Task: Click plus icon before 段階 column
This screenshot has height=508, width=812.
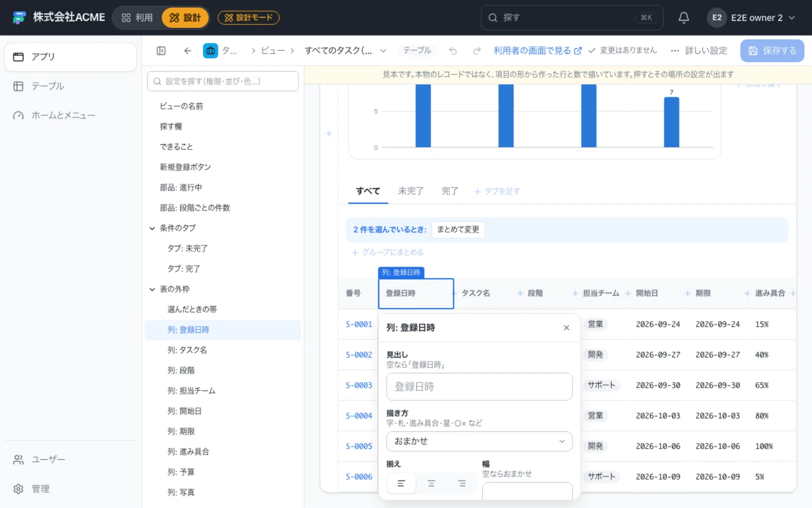Action: pyautogui.click(x=520, y=294)
